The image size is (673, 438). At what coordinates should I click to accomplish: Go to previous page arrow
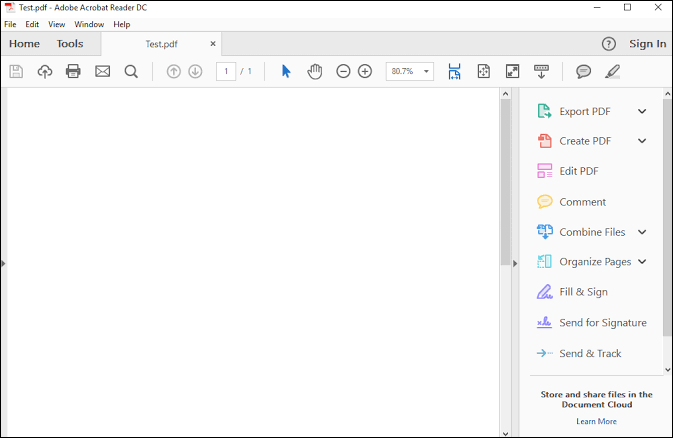pos(173,71)
